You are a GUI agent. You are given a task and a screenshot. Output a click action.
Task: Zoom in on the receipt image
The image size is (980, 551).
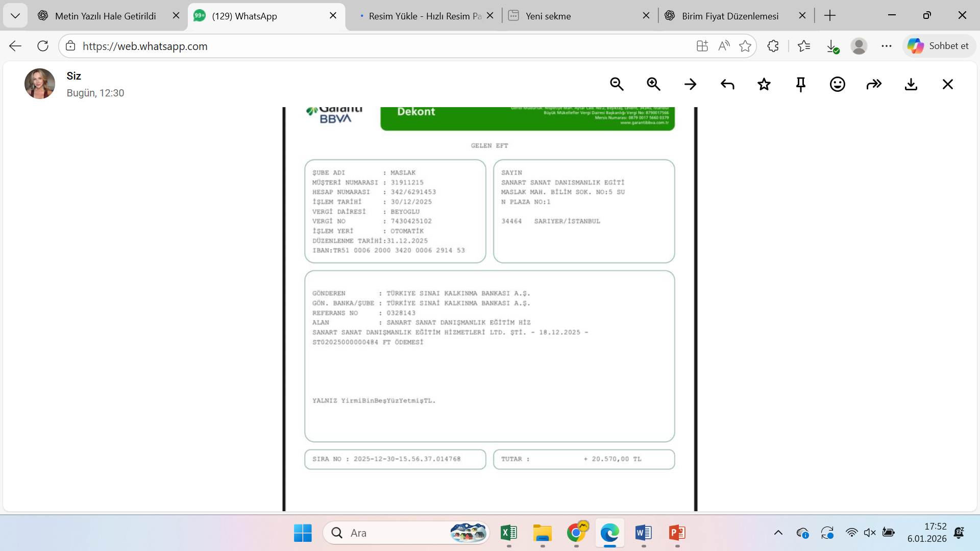pyautogui.click(x=653, y=84)
